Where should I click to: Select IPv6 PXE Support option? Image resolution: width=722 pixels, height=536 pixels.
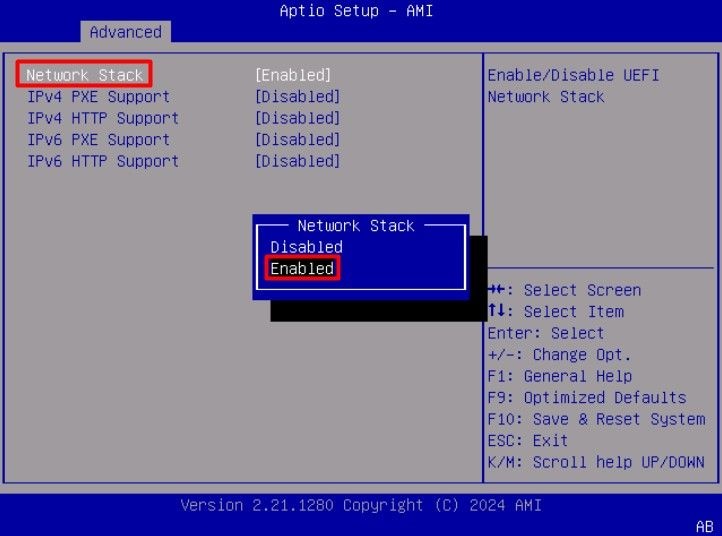click(x=99, y=140)
